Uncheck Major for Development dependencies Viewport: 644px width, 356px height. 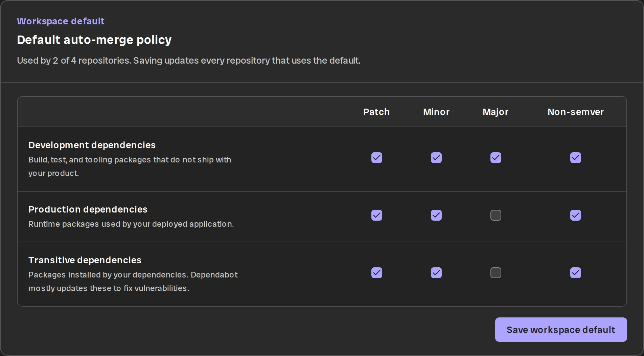click(x=496, y=158)
